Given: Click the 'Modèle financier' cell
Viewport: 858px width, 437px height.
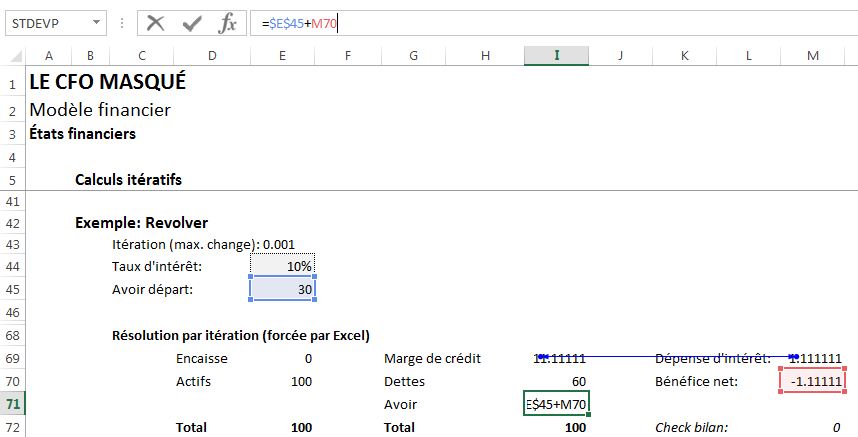Looking at the screenshot, I should click(x=100, y=110).
